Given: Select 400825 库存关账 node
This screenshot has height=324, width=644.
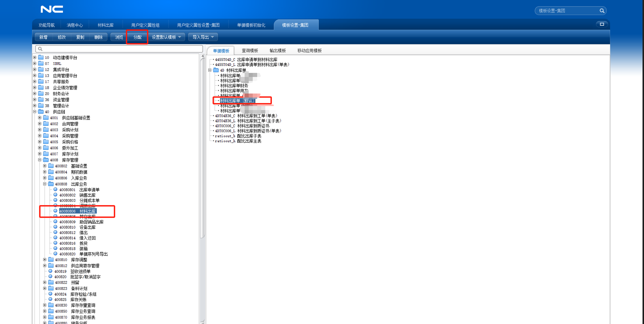Looking at the screenshot, I should (x=70, y=300).
